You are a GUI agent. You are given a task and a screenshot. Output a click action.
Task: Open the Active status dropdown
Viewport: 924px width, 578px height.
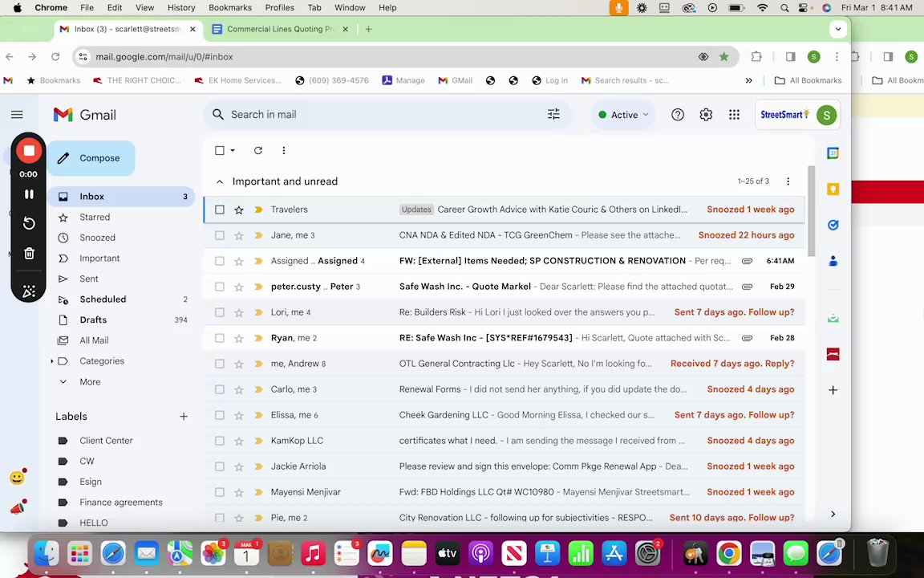click(623, 115)
